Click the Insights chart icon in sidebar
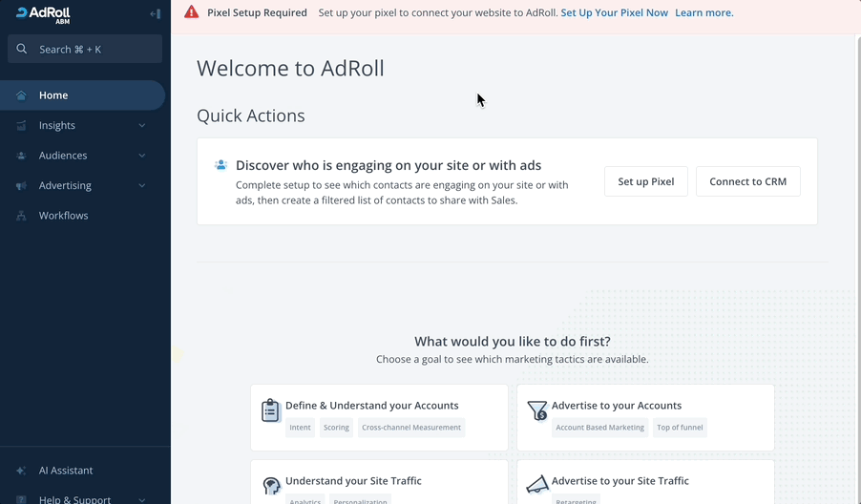 pos(21,126)
